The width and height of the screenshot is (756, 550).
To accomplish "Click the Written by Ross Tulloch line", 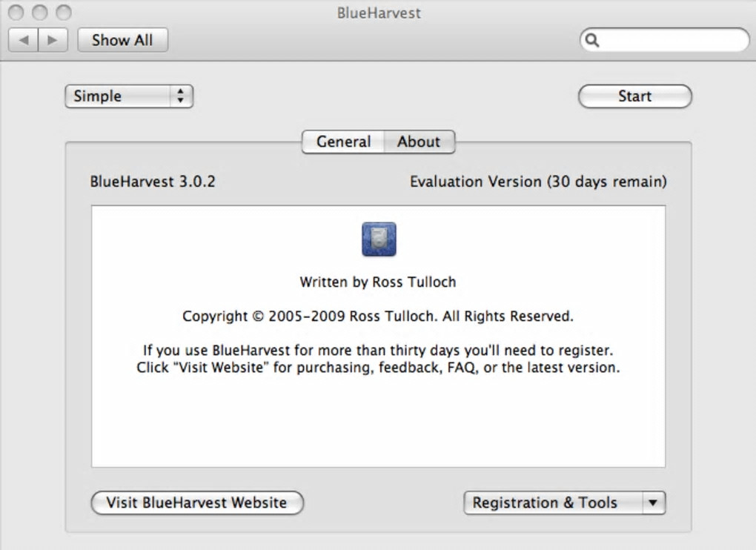I will click(x=378, y=282).
